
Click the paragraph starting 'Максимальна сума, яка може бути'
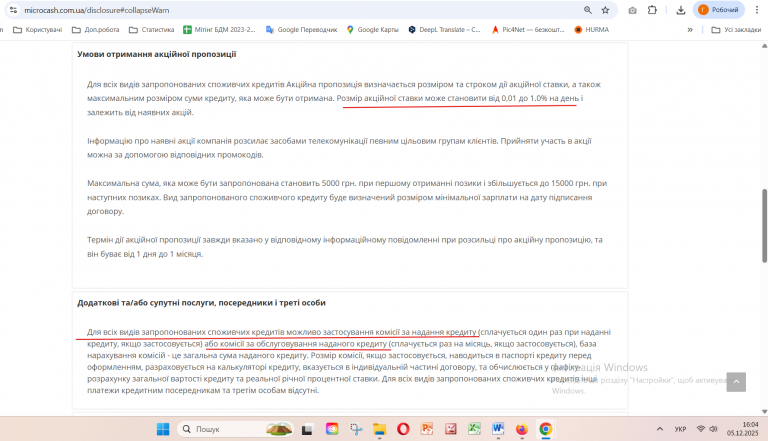point(347,197)
